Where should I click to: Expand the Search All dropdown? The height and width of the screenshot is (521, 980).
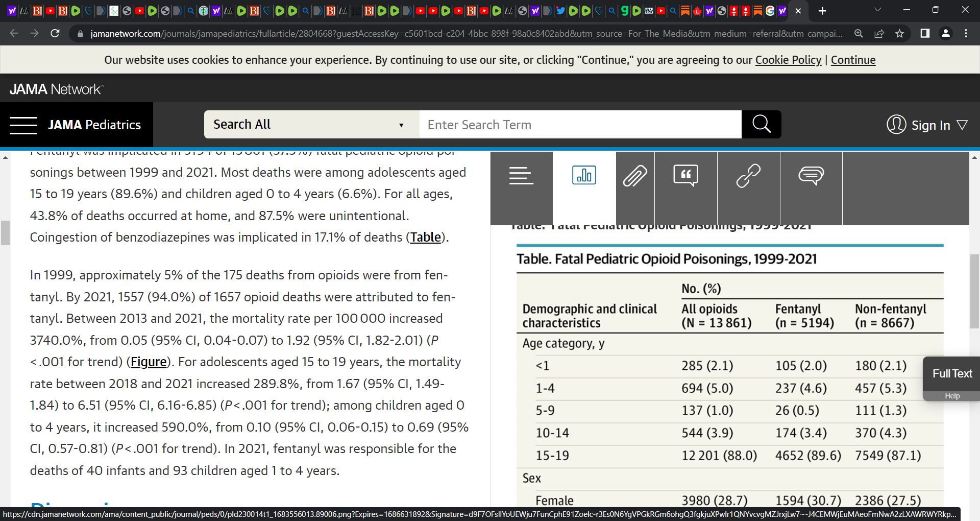pos(311,124)
